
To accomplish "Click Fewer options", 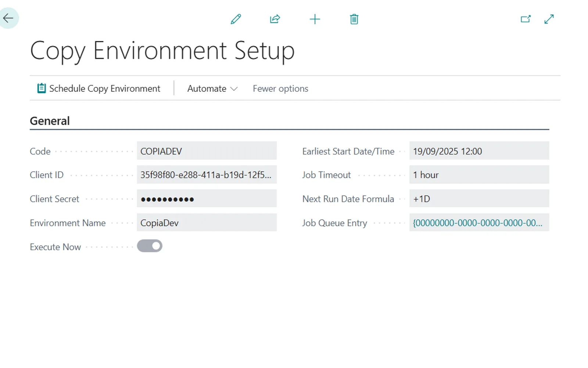I will coord(280,88).
